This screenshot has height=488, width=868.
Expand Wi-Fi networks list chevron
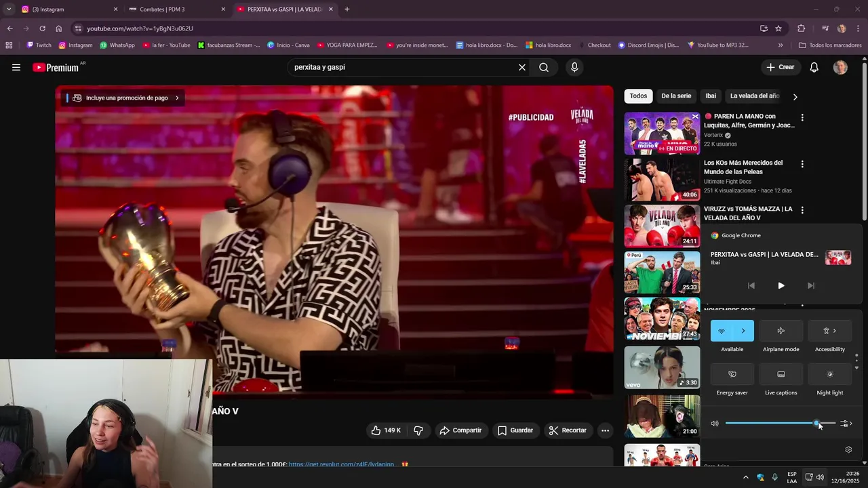pyautogui.click(x=743, y=331)
